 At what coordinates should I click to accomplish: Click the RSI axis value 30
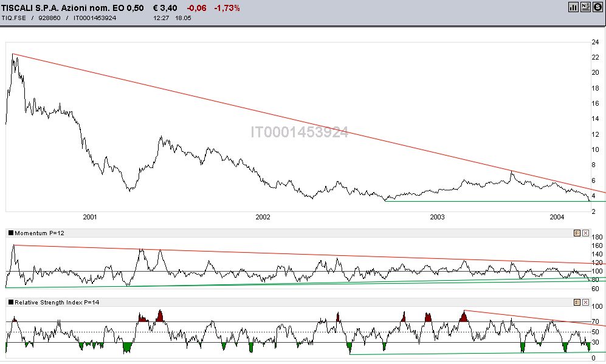point(596,342)
